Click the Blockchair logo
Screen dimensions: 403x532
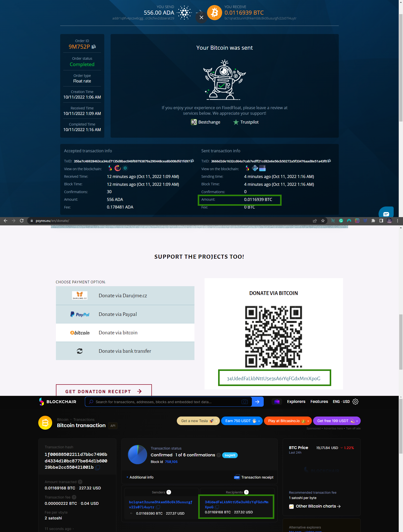[x=57, y=402]
